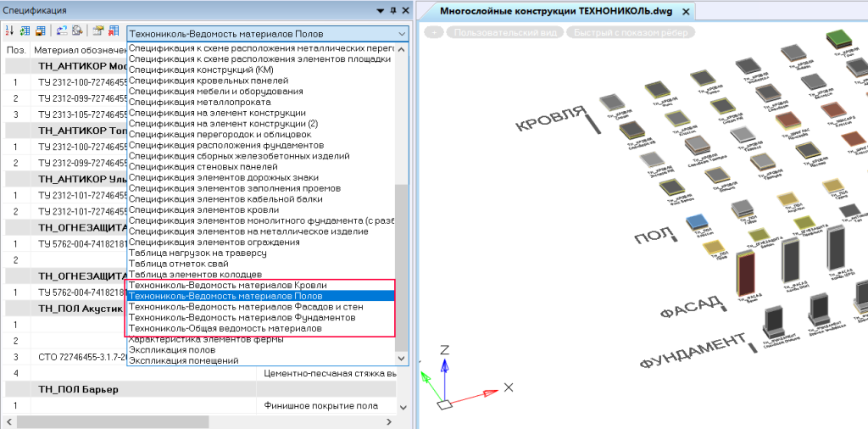Select Технониколь-Ведомость материалов Фасадов и стен
Image resolution: width=868 pixels, height=429 pixels.
coord(261,307)
